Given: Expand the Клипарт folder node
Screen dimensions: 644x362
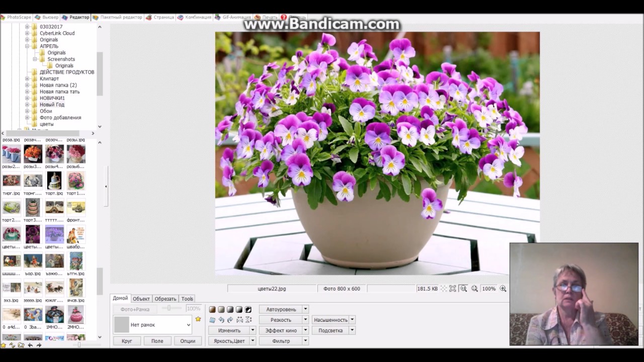Looking at the screenshot, I should (27, 79).
